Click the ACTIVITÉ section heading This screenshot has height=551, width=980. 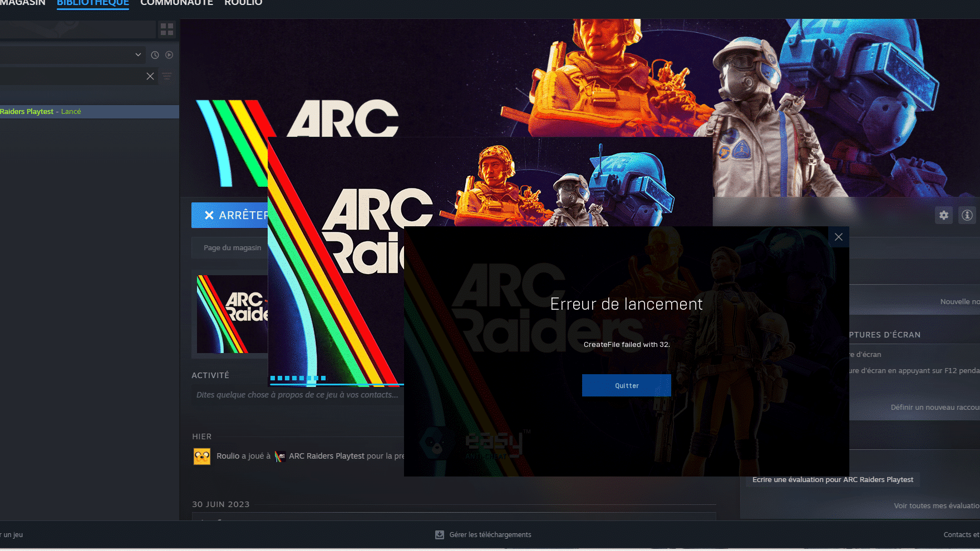pos(210,375)
